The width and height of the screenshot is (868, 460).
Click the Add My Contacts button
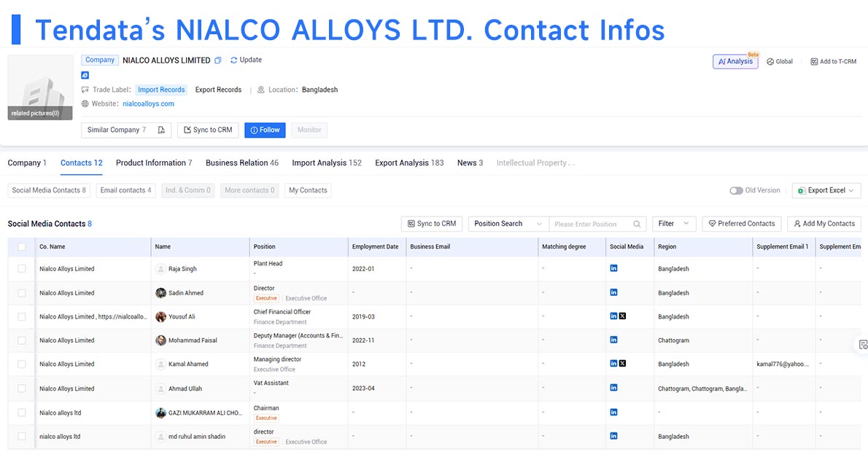pos(824,224)
